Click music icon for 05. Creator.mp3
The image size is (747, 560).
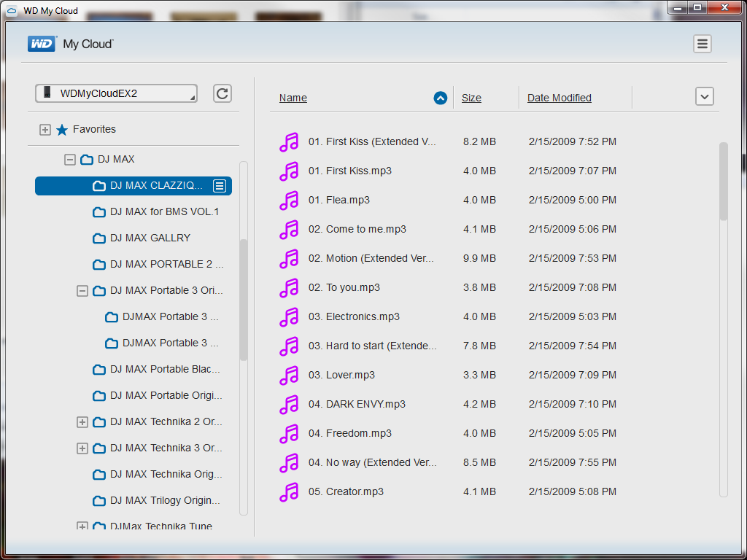tap(289, 492)
